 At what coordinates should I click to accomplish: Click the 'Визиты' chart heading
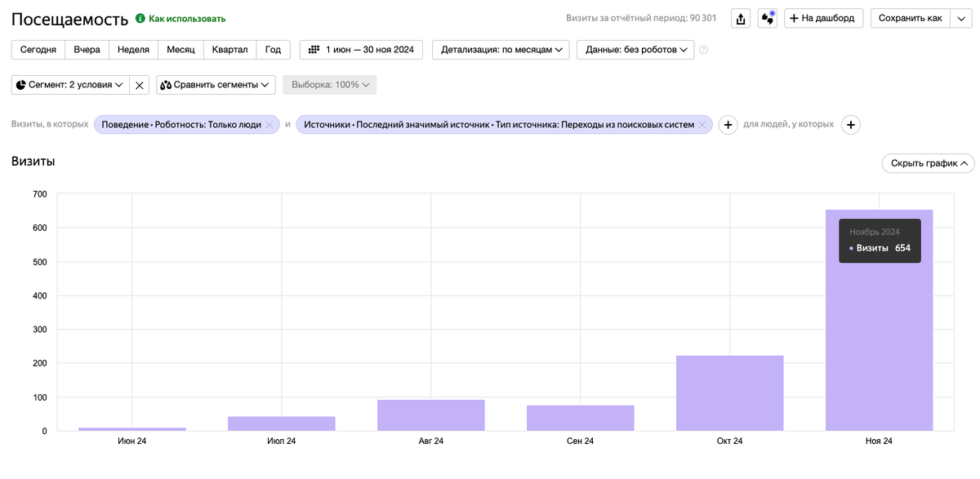(x=33, y=162)
